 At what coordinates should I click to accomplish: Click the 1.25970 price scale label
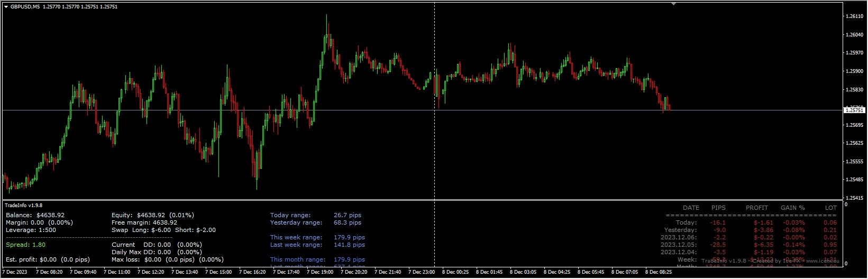854,53
